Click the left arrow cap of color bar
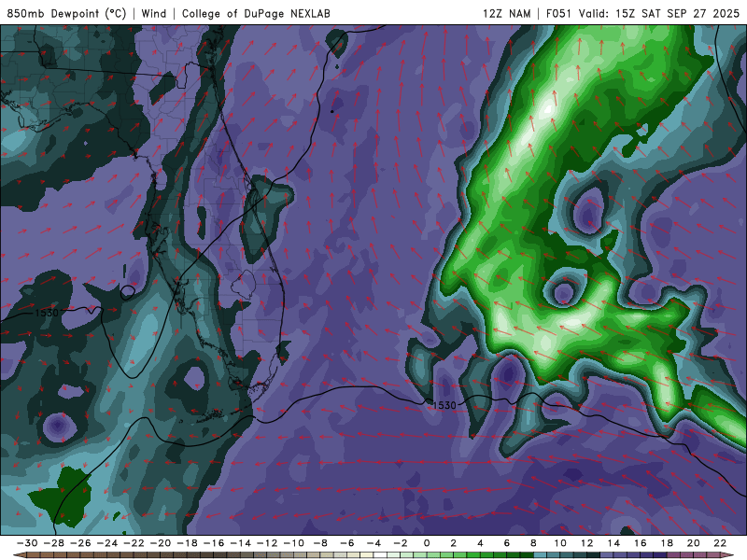Image resolution: width=747 pixels, height=560 pixels. tap(20, 555)
